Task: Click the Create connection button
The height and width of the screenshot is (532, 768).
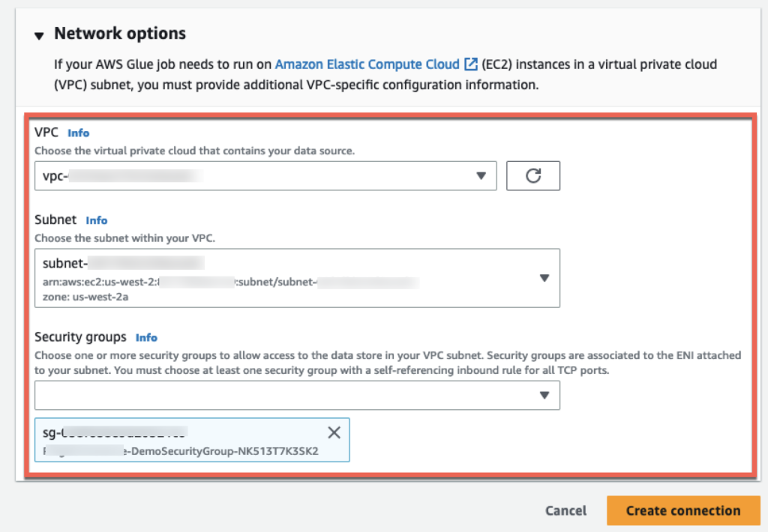Action: 682,510
